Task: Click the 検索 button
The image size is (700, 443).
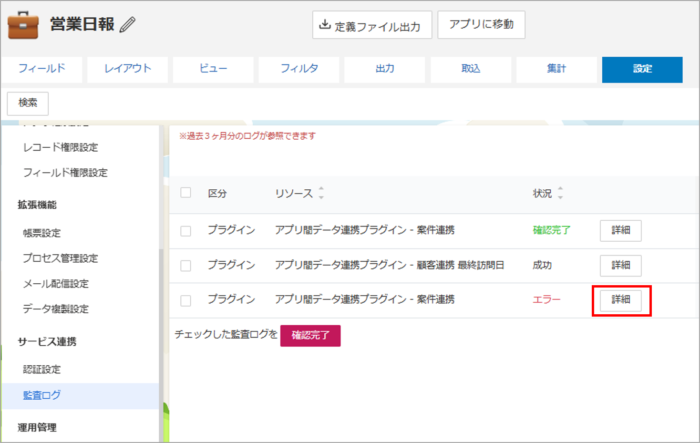Action: pos(28,102)
